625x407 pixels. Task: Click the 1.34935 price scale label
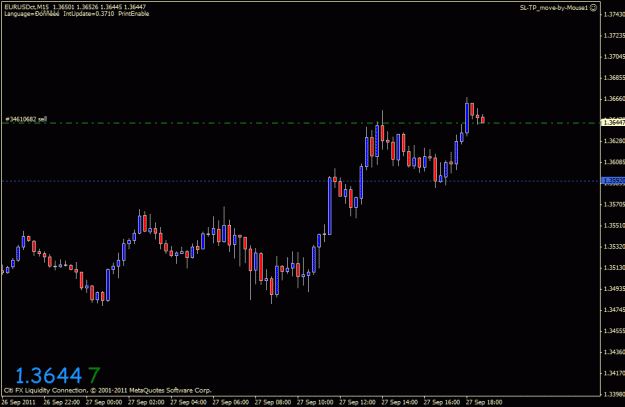[614, 289]
